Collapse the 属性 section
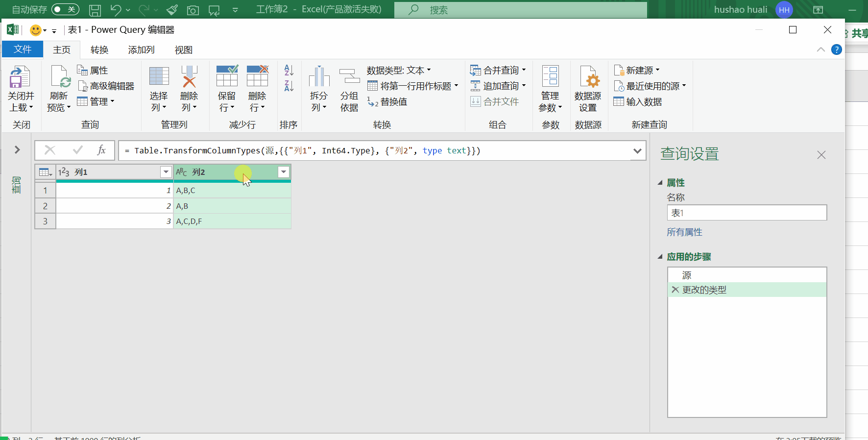The height and width of the screenshot is (440, 868). tap(660, 183)
